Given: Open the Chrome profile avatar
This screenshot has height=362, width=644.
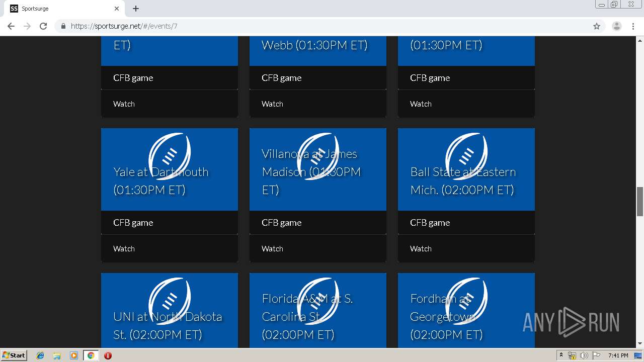Looking at the screenshot, I should [x=617, y=26].
